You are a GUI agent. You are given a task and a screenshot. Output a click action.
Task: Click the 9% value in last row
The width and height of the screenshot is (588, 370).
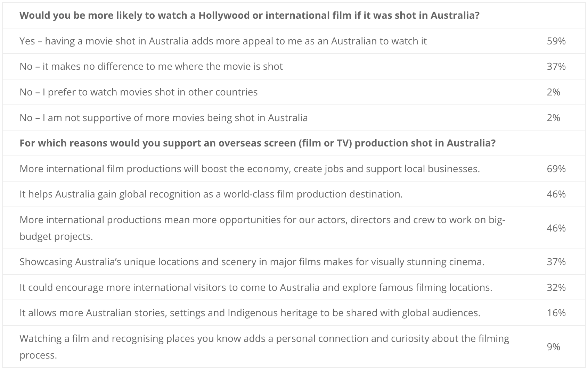coord(553,347)
